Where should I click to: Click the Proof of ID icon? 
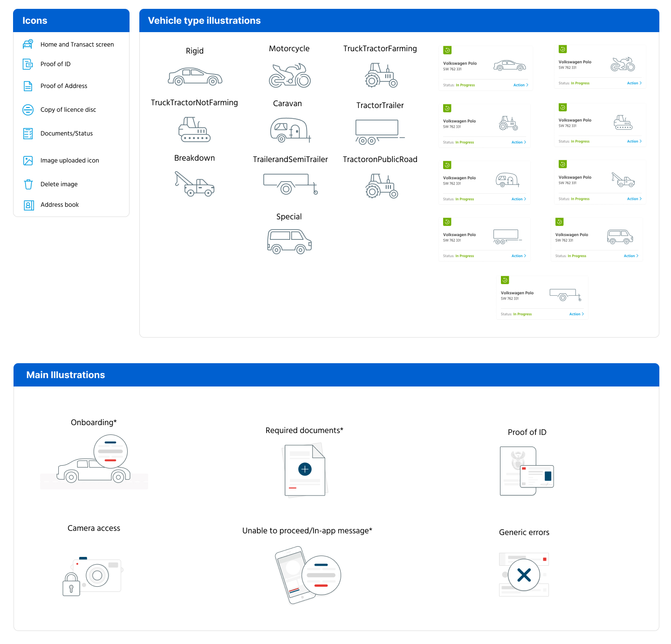(28, 64)
